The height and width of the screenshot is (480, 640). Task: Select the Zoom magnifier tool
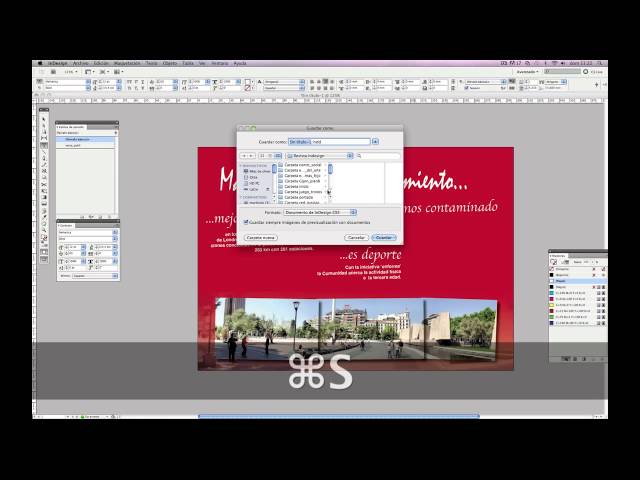pos(44,230)
